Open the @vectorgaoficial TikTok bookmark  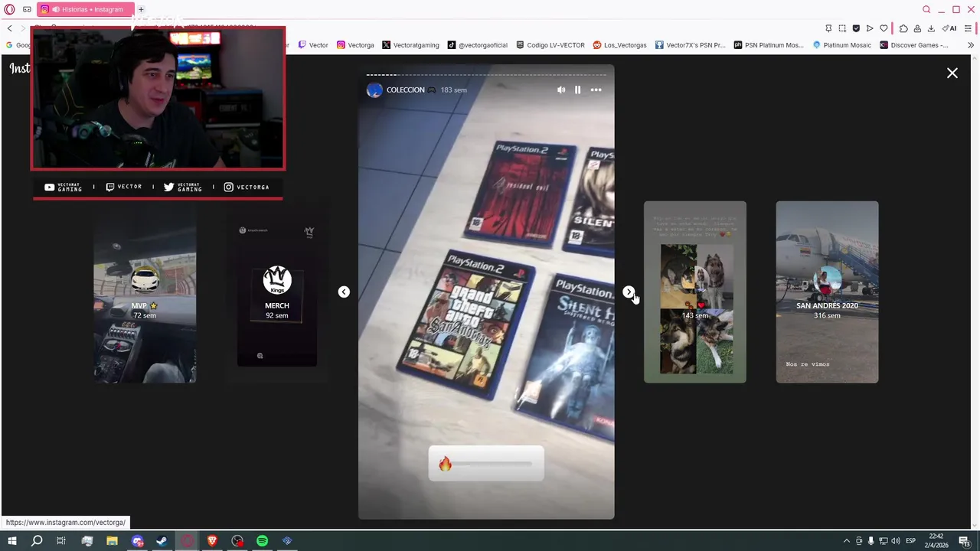point(477,45)
